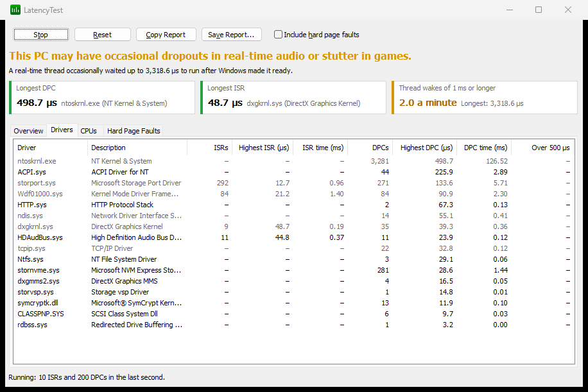Sort by Highest ISR (µs) column
The image size is (588, 392).
tap(263, 148)
